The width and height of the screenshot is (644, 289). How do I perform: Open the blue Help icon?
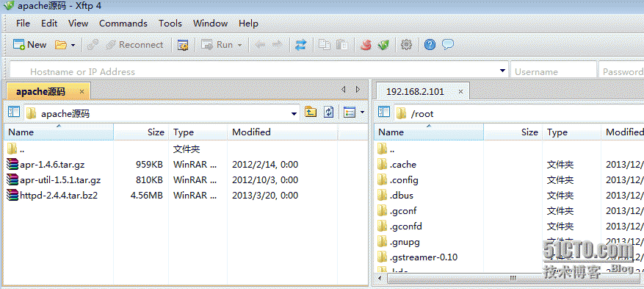coord(430,45)
